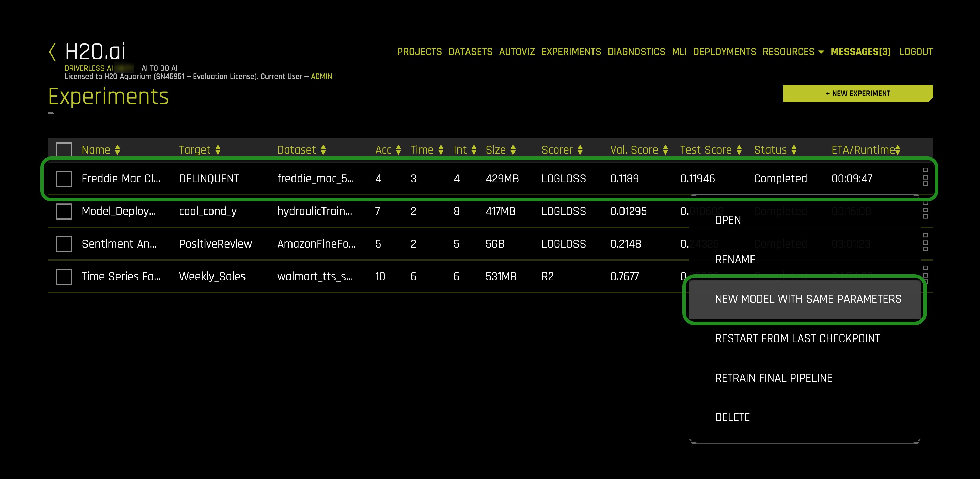
Task: Open the DEPLOYMENTS page
Action: point(724,52)
